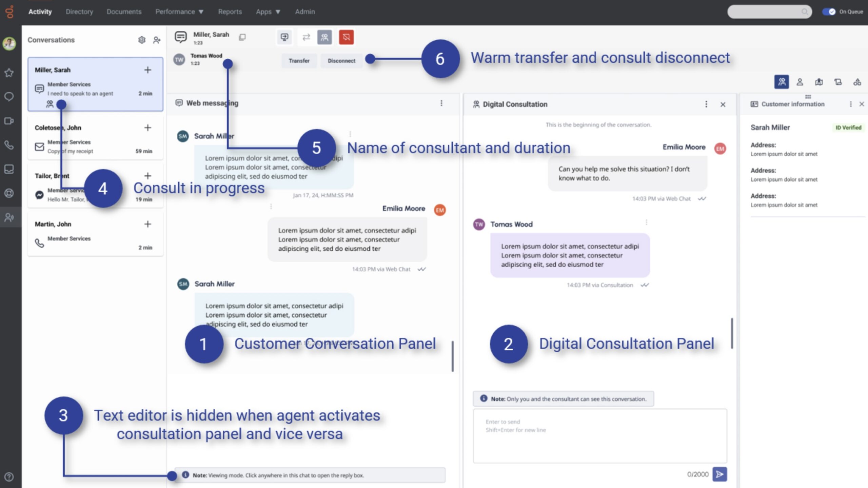Open the consult icon in the Miller, Sarah toolbar

(x=324, y=37)
